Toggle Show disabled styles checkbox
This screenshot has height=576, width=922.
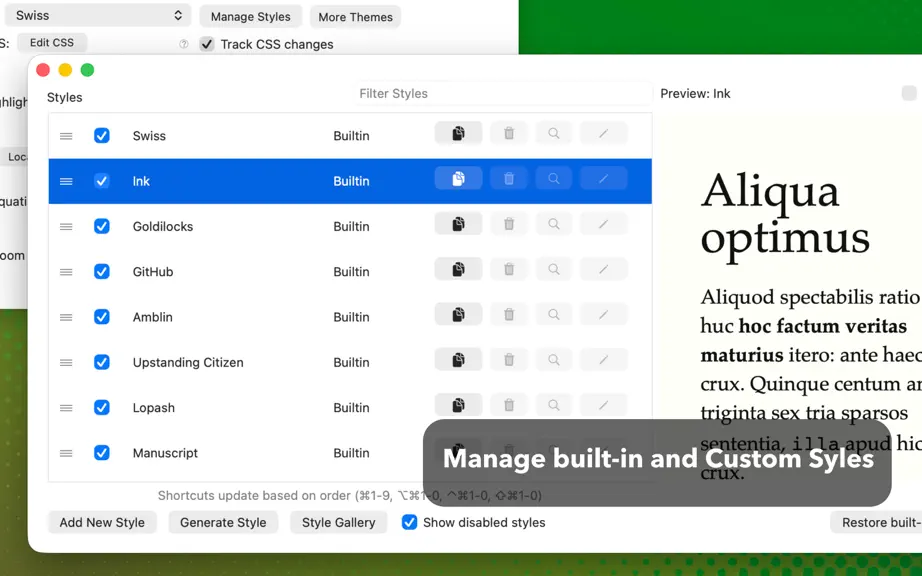[409, 522]
